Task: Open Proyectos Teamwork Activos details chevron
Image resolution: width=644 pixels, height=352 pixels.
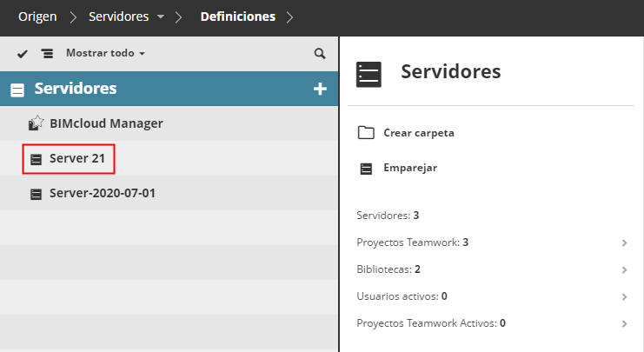Action: tap(625, 323)
